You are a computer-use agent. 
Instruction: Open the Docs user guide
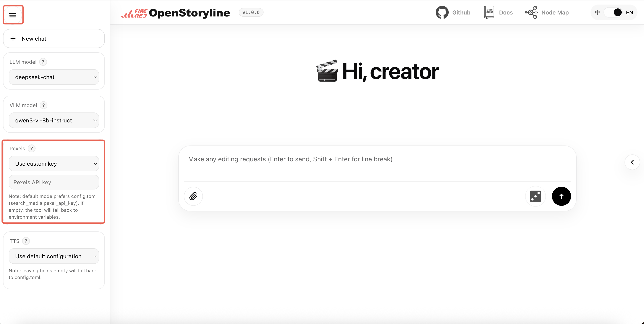coord(498,12)
